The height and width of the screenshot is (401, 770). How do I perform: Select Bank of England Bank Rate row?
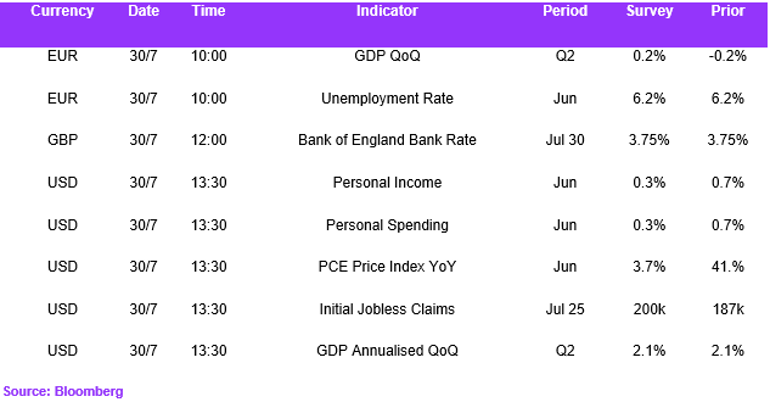(x=385, y=140)
